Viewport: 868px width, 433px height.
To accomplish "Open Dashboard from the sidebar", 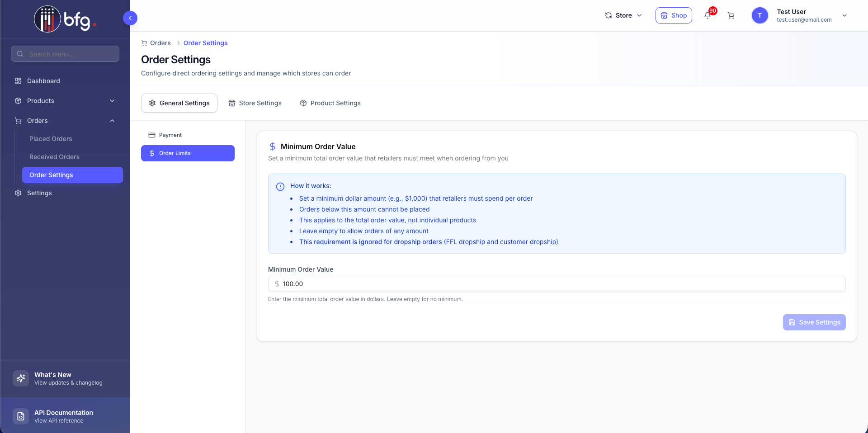I will (x=43, y=81).
